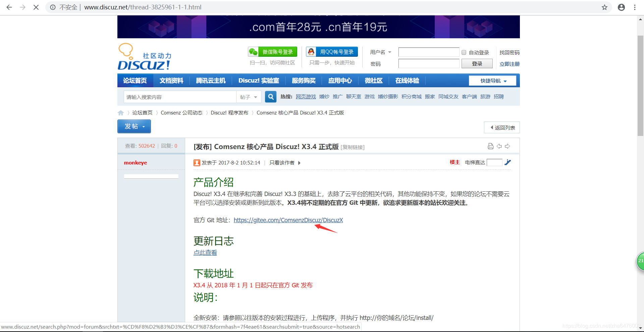Open the 腾讯云主机 nav tab

(211, 81)
